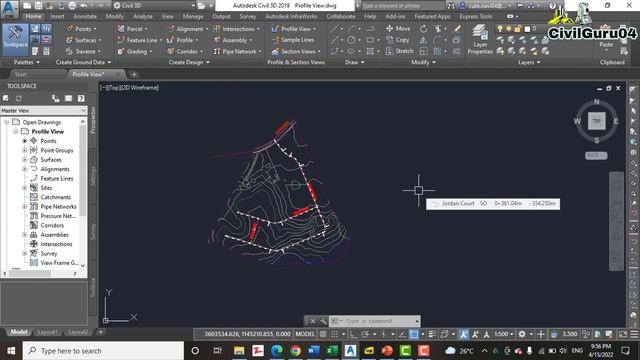This screenshot has width=640, height=360.
Task: Select the Rotate tool in Modify panel
Action: point(424,29)
